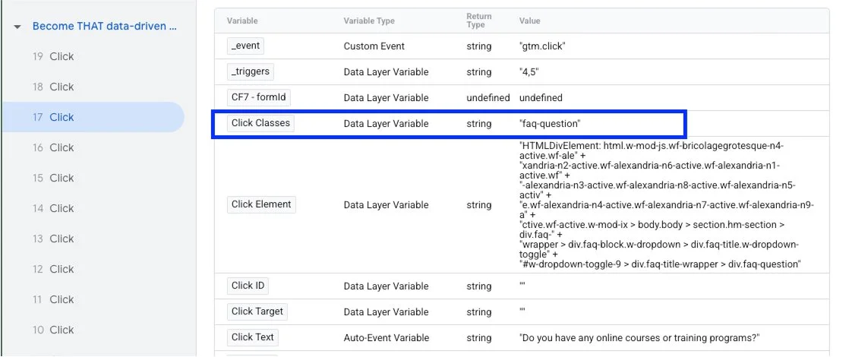
Task: Select event 11 Click
Action: pyautogui.click(x=53, y=299)
